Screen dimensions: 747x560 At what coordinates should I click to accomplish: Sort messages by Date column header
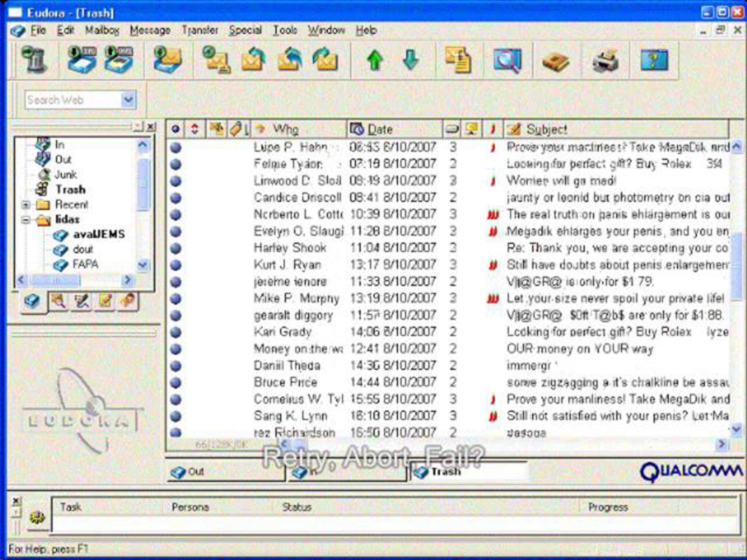[380, 129]
